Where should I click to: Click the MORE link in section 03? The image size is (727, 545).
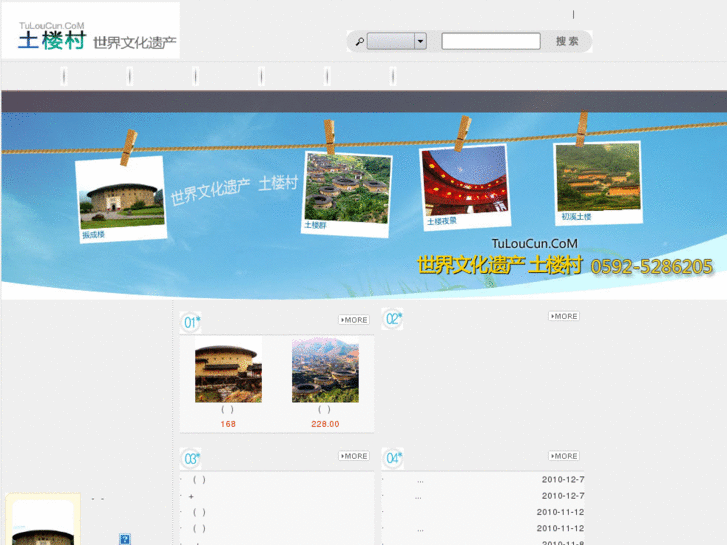[354, 456]
